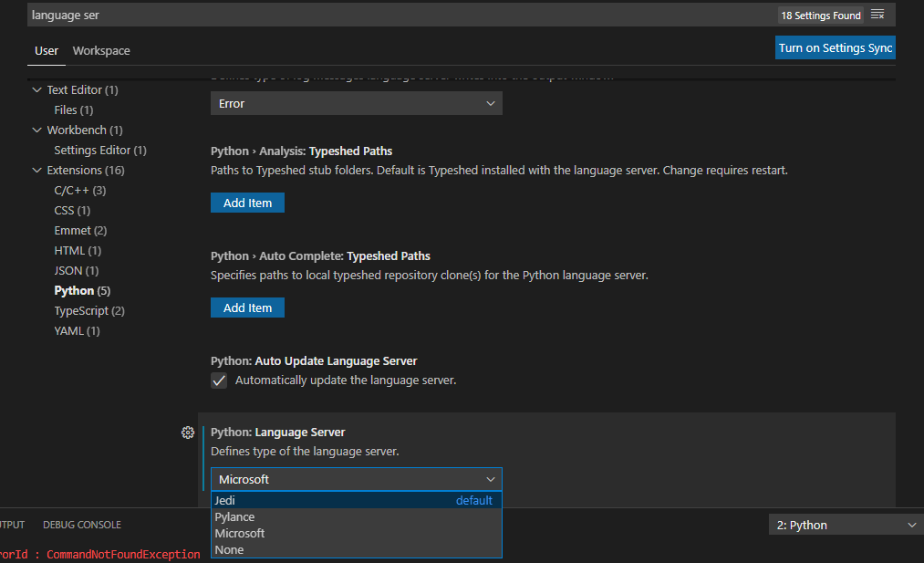
Task: Select the Jedi default language server option
Action: point(225,500)
